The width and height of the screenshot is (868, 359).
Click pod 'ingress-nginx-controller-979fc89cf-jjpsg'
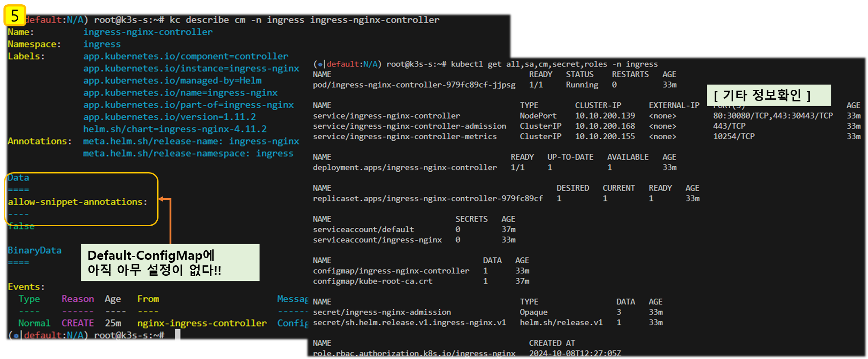click(414, 85)
